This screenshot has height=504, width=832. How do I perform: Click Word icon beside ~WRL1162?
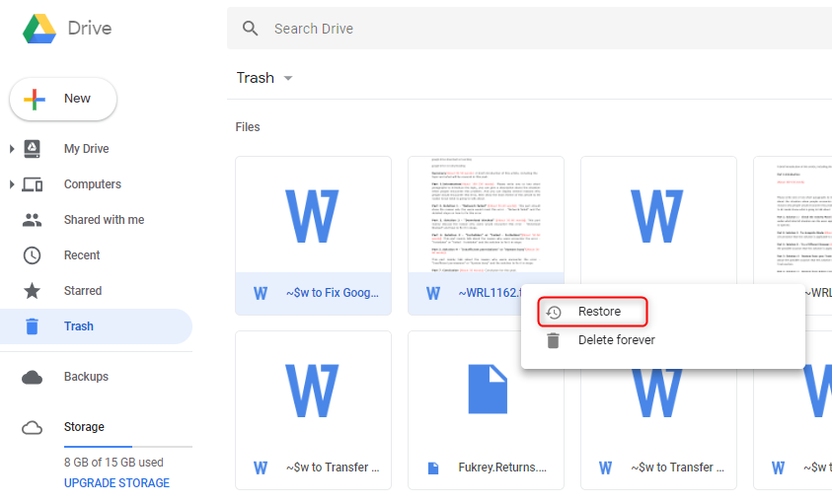[x=433, y=293]
